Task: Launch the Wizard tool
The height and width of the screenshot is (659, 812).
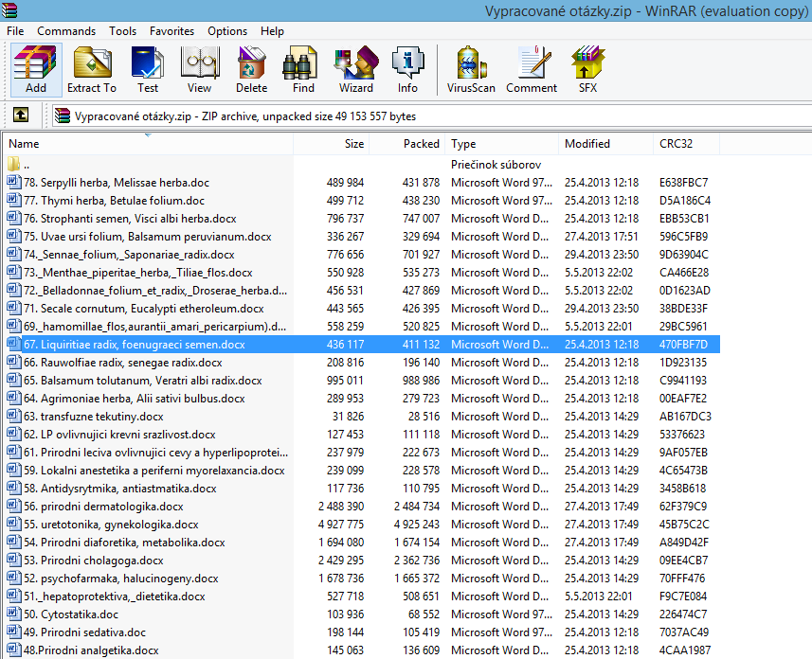Action: (355, 70)
